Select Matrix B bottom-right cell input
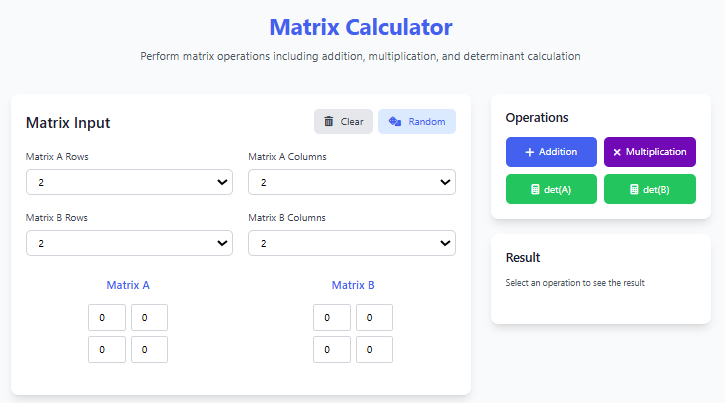The height and width of the screenshot is (403, 725). [374, 350]
